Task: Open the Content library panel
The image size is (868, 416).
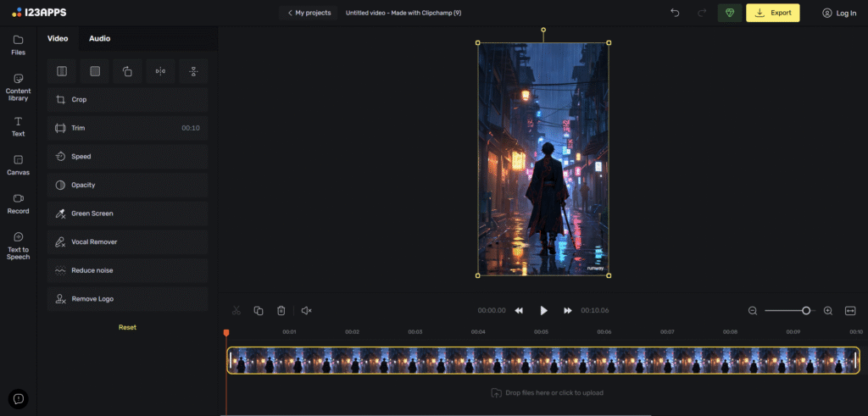Action: (x=19, y=87)
